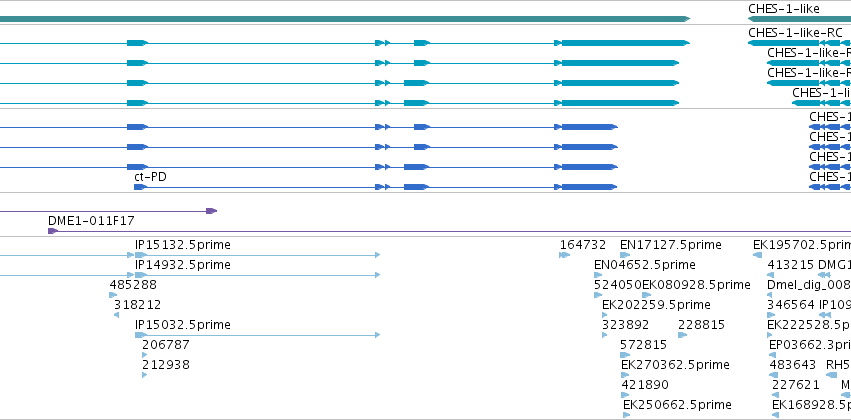This screenshot has height=420, width=851.
Task: Click feature label 228815
Action: tap(701, 324)
